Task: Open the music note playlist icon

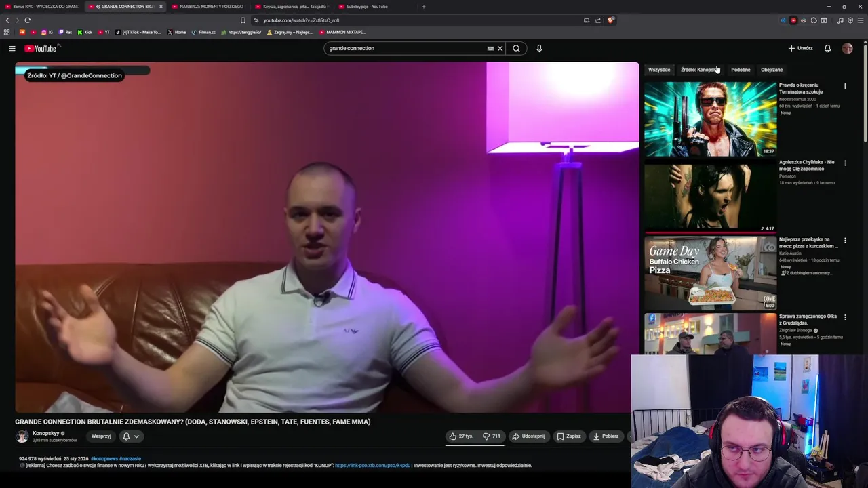Action: (840, 20)
